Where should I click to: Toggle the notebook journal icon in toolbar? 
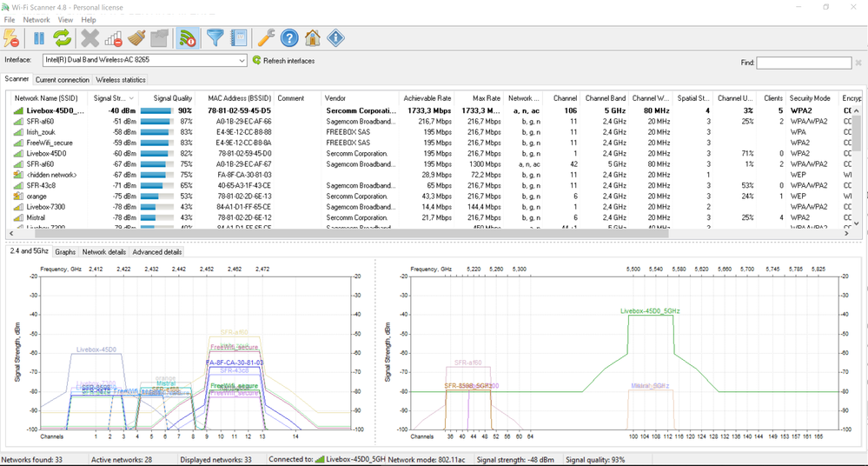pyautogui.click(x=239, y=38)
